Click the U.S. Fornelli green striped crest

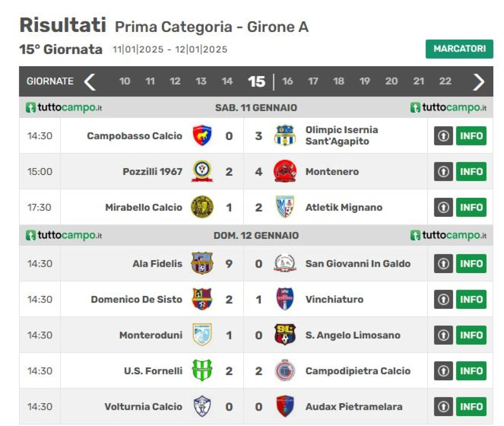pyautogui.click(x=202, y=370)
